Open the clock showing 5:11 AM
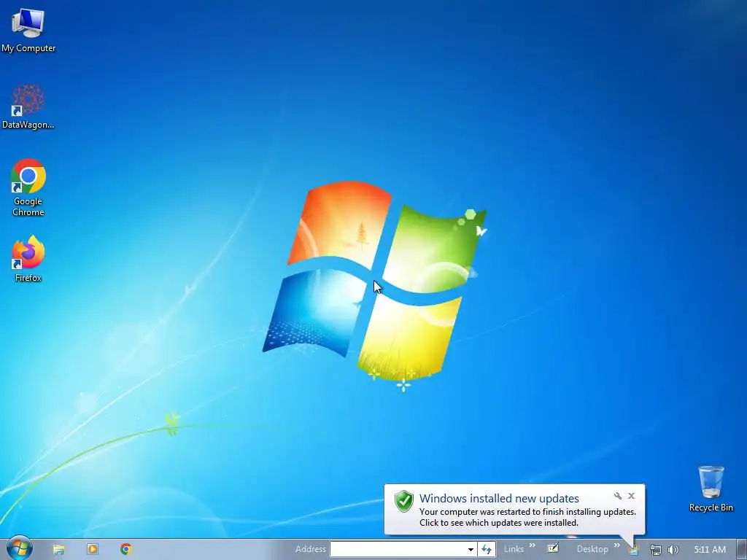Viewport: 747px width, 560px height. [709, 550]
